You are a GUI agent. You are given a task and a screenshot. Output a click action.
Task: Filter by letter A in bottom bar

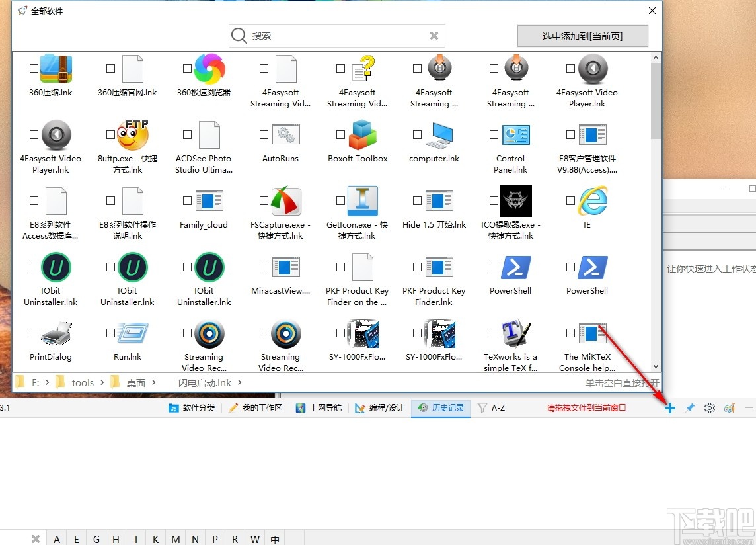(57, 539)
